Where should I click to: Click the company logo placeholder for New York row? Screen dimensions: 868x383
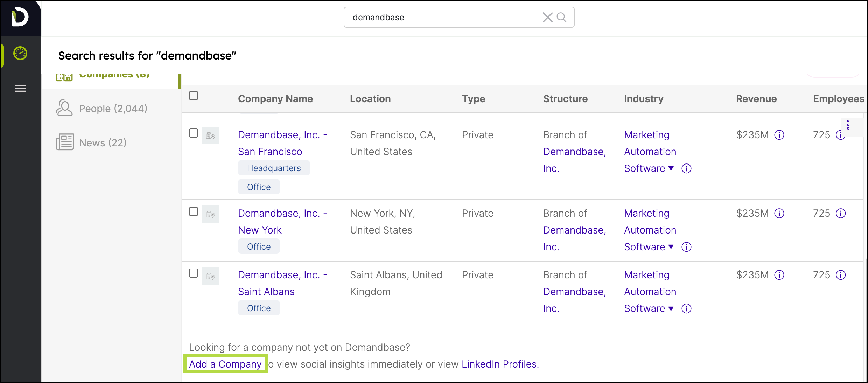[x=211, y=214]
